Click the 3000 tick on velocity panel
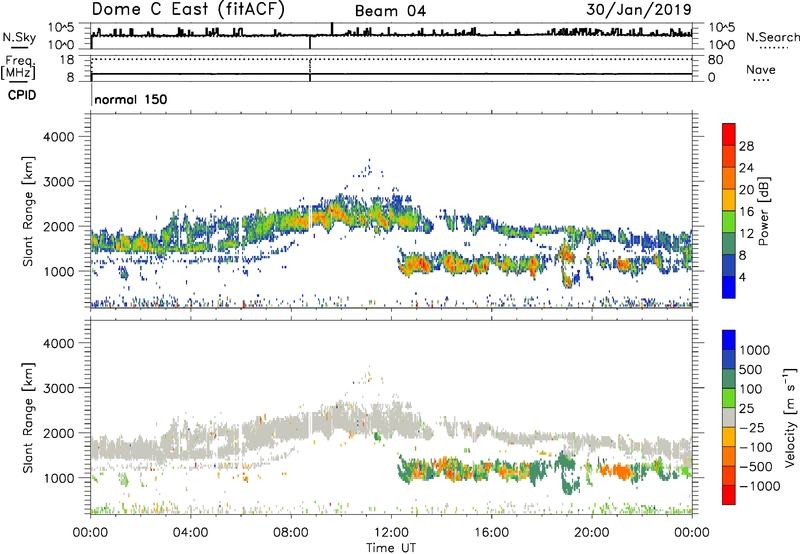 (59, 388)
